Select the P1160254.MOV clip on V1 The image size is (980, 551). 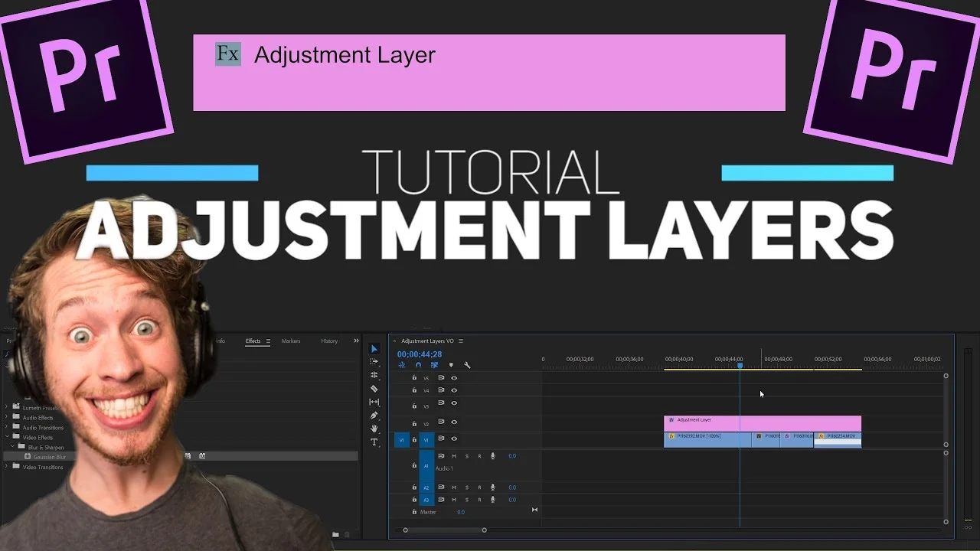click(x=838, y=439)
